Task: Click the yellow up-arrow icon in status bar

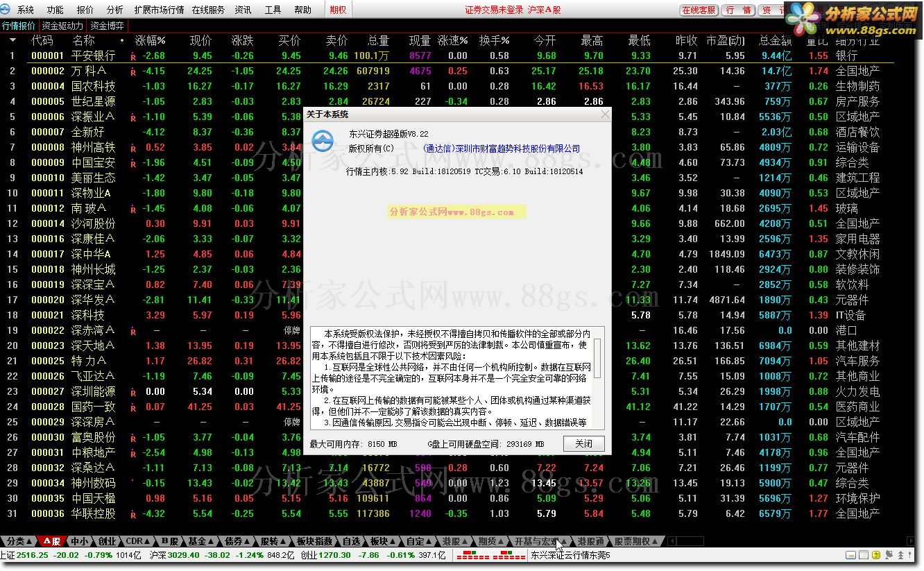Action: coord(876,555)
